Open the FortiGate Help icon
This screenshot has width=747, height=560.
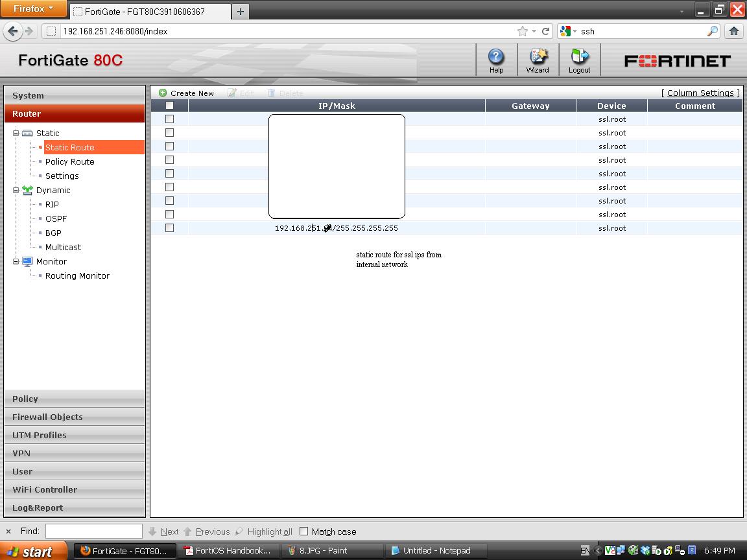[x=496, y=56]
